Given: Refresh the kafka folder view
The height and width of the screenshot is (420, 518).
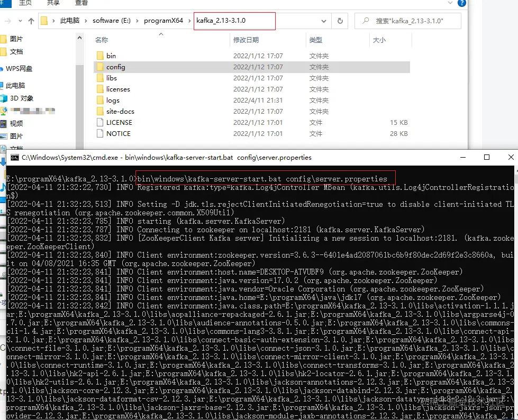Looking at the screenshot, I should pyautogui.click(x=340, y=21).
